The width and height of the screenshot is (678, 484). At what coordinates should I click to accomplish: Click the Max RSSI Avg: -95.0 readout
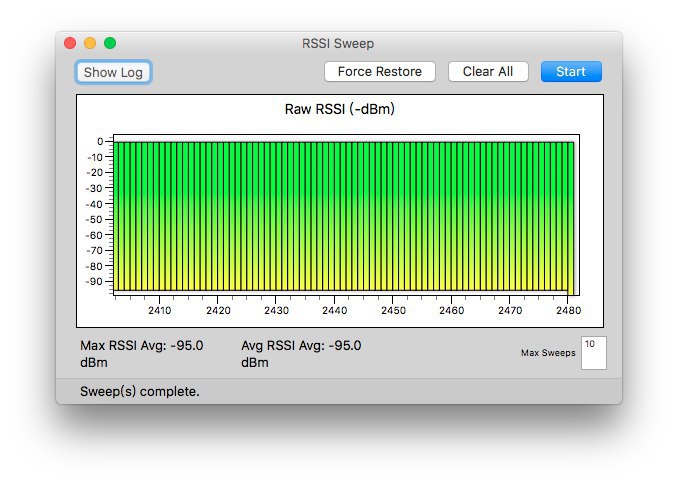[141, 354]
